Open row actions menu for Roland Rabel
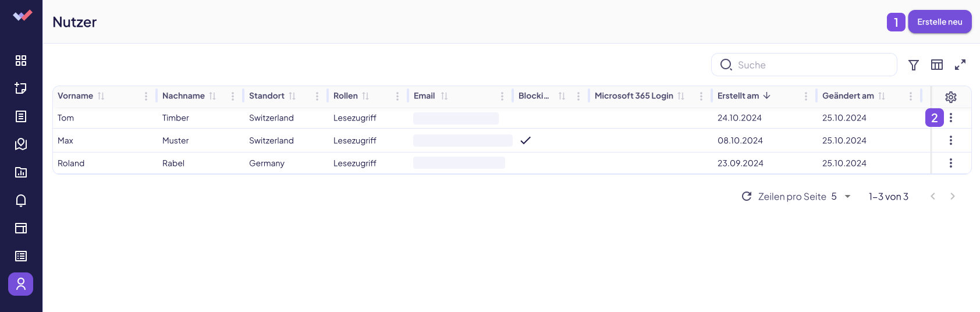Screen dimensions: 980x312 click(x=951, y=163)
